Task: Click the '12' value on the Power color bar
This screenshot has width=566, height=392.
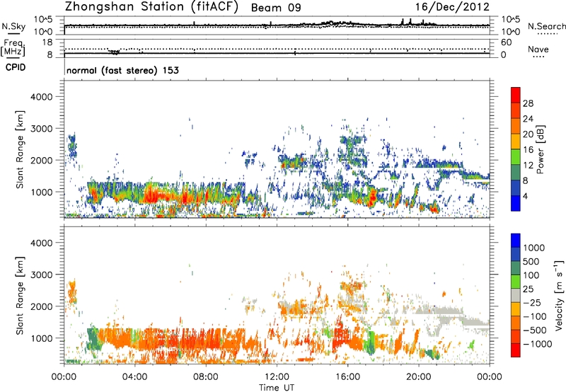Action: [528, 166]
